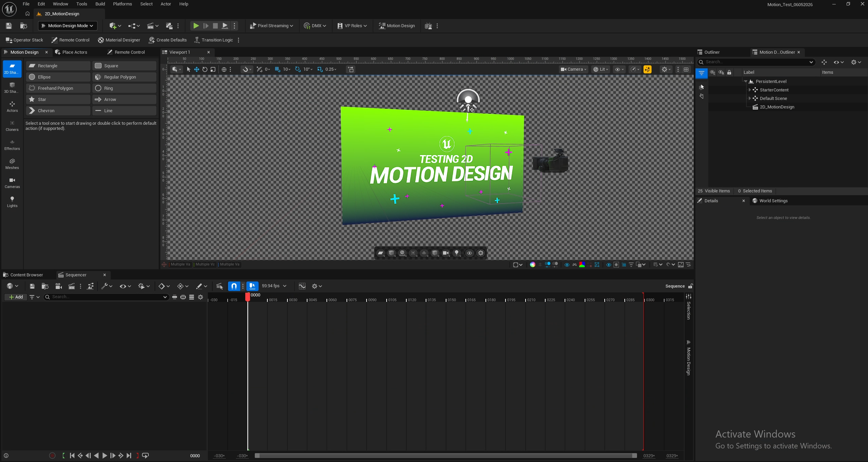This screenshot has width=868, height=462.
Task: Select the rotate gizmo tool in viewport
Action: click(205, 69)
